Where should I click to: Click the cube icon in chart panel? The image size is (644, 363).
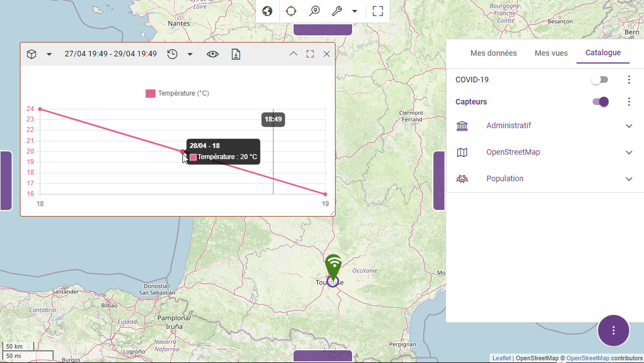(x=32, y=54)
